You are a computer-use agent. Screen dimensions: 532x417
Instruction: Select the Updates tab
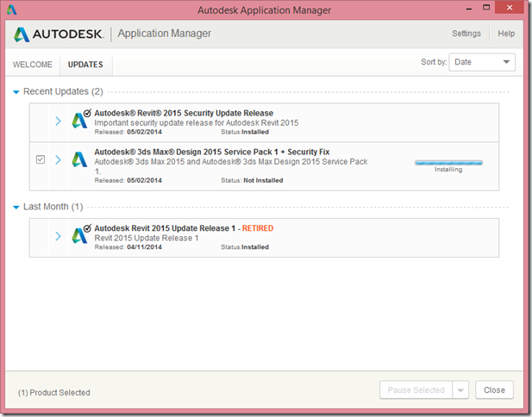[85, 65]
